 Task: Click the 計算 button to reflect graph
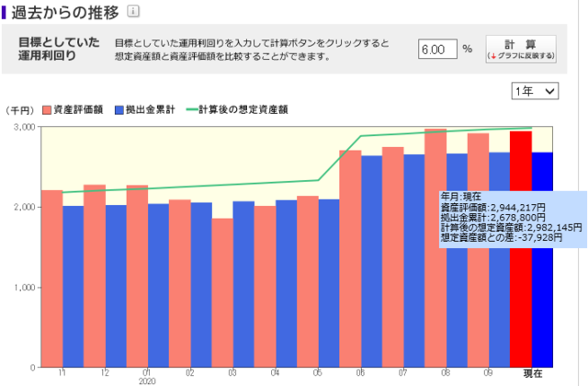coord(521,49)
